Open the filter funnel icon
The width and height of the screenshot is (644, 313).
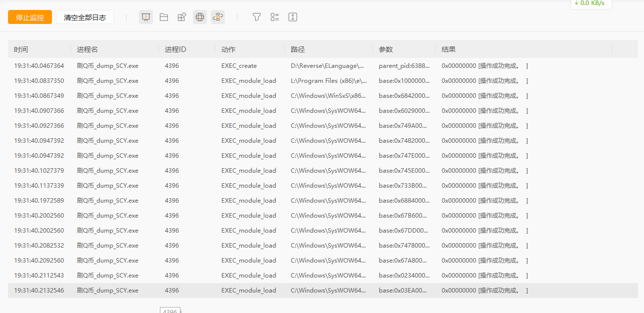pyautogui.click(x=257, y=17)
